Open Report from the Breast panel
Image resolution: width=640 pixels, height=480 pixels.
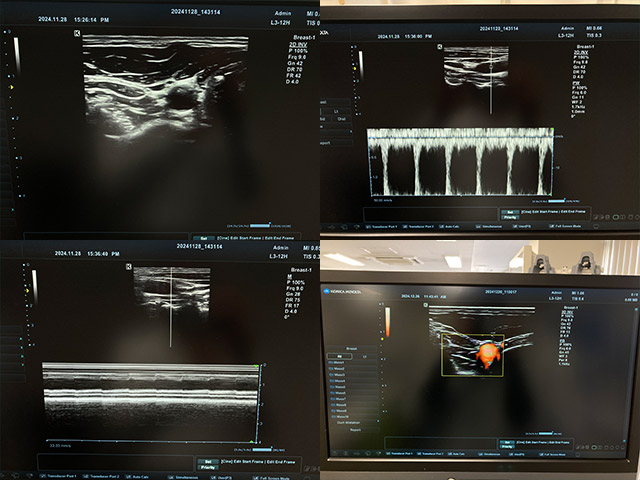pos(356,430)
